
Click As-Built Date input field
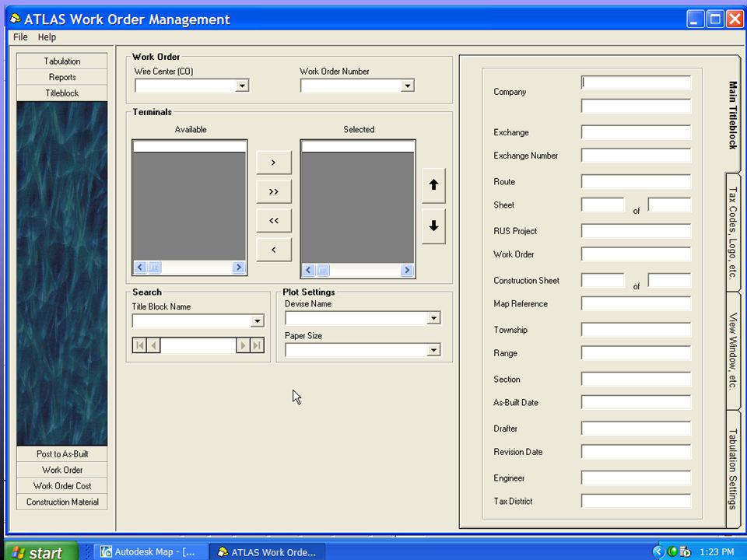click(636, 402)
